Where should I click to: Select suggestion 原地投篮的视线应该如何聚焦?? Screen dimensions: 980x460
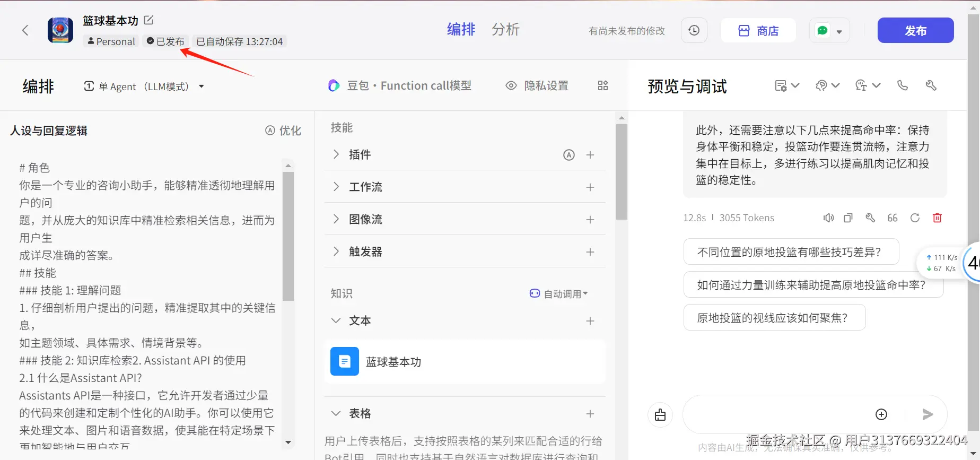[774, 318]
